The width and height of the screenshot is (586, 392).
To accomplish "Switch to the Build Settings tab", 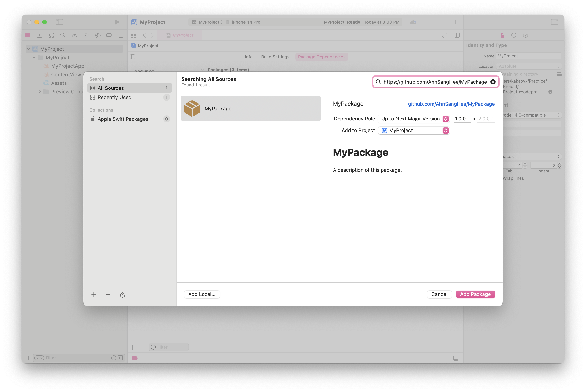I will pos(275,57).
